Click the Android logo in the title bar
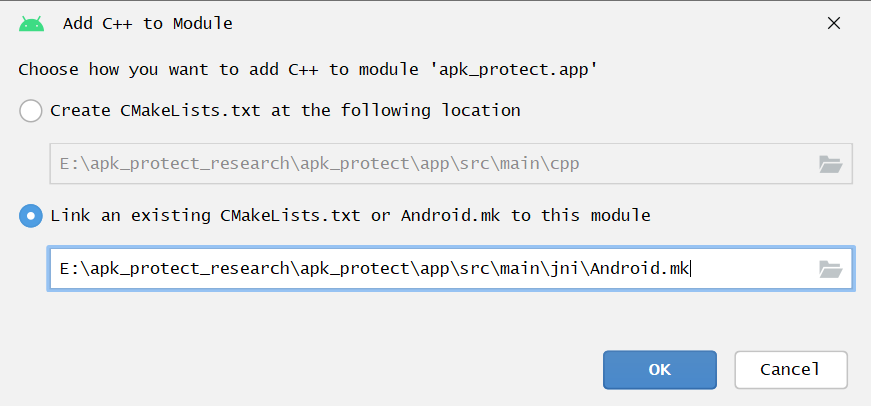Image resolution: width=871 pixels, height=406 pixels. pos(31,23)
